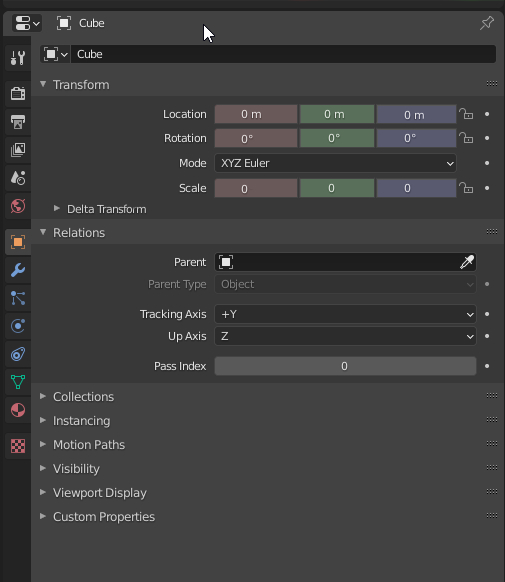Click the Custom Properties panel drag grip
The image size is (505, 582).
492,516
